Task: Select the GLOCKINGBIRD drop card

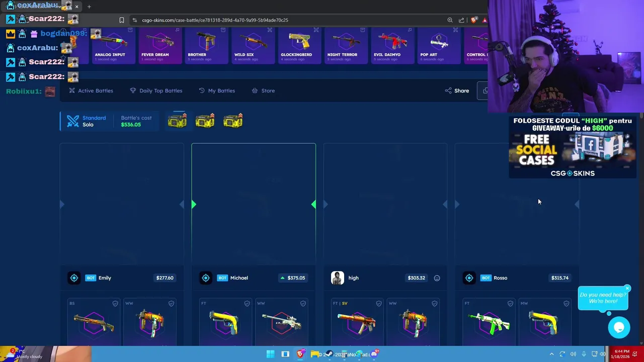Action: (299, 46)
